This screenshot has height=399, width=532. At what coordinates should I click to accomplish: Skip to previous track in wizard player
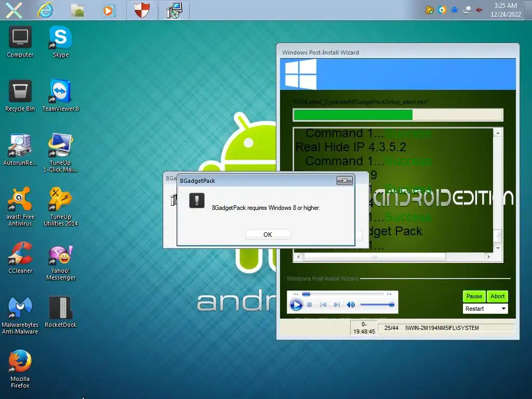tap(323, 304)
